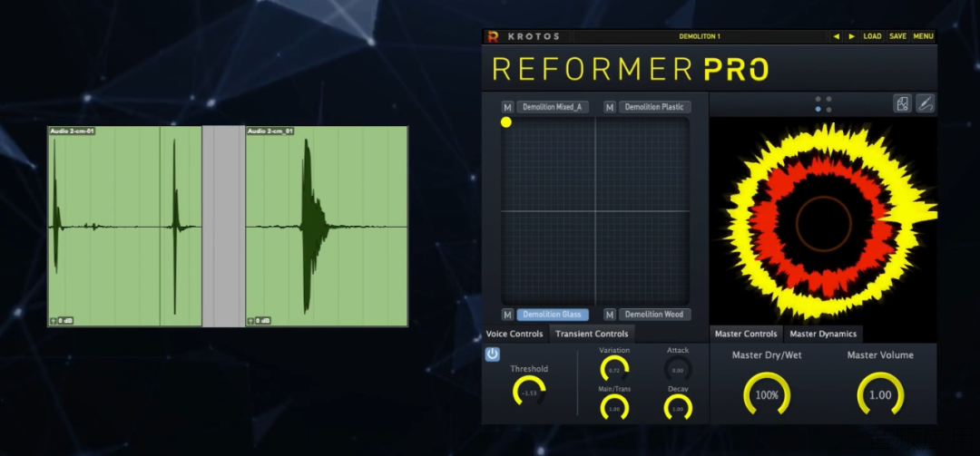Click the Main/Trans knob
The width and height of the screenshot is (980, 456).
(x=614, y=409)
